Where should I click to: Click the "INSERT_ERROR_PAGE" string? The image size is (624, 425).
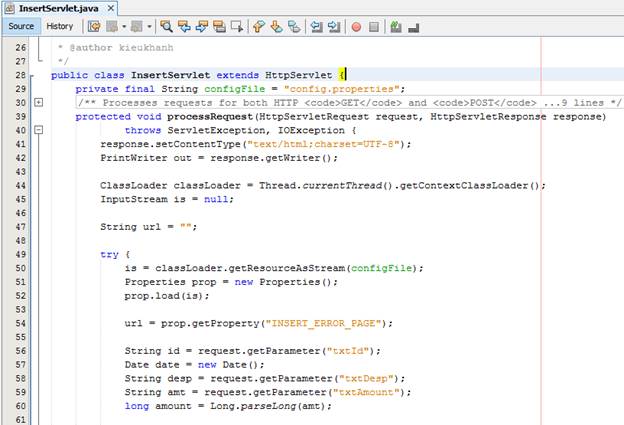tap(324, 323)
